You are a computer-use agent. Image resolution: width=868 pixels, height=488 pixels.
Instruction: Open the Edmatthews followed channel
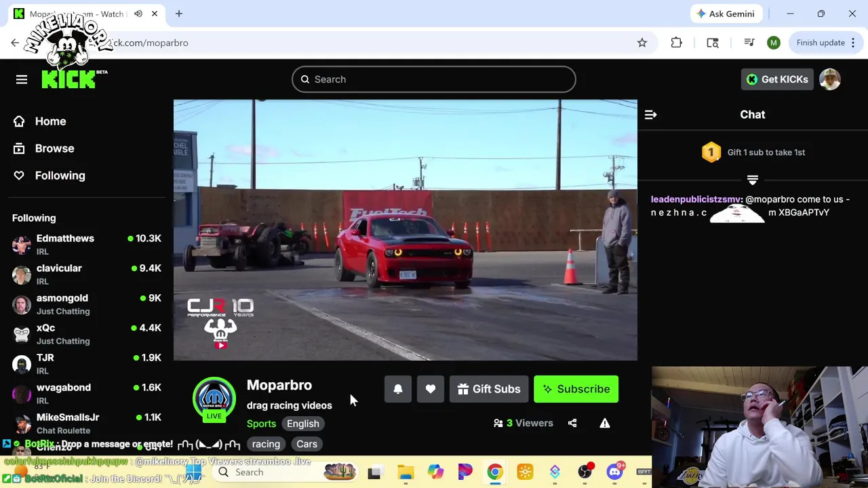tap(87, 245)
